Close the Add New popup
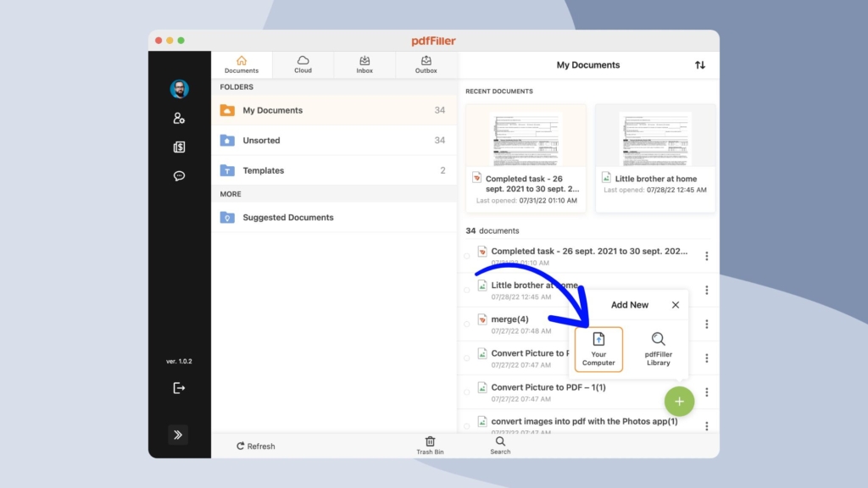Image resolution: width=868 pixels, height=488 pixels. (676, 305)
